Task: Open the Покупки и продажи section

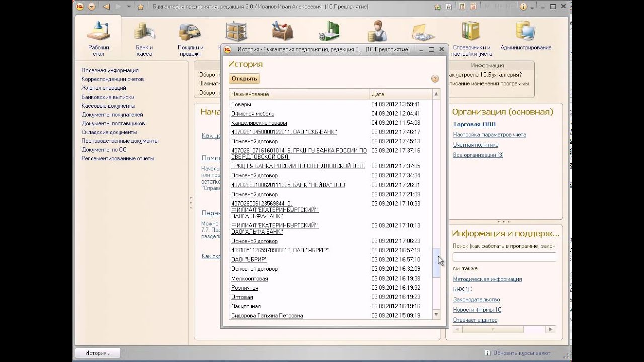Action: (x=190, y=39)
